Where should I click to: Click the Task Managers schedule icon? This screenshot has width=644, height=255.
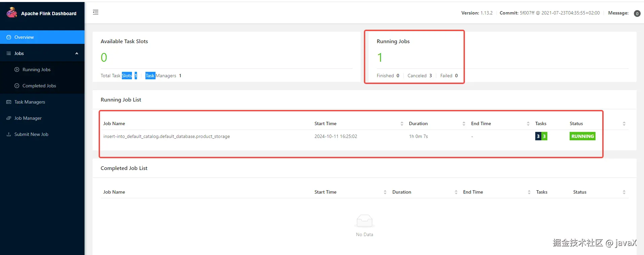(9, 102)
